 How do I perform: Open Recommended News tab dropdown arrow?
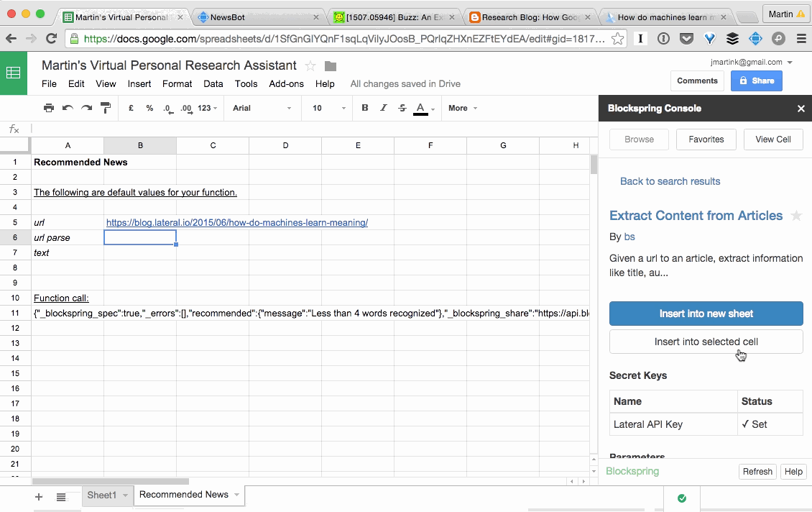tap(236, 495)
